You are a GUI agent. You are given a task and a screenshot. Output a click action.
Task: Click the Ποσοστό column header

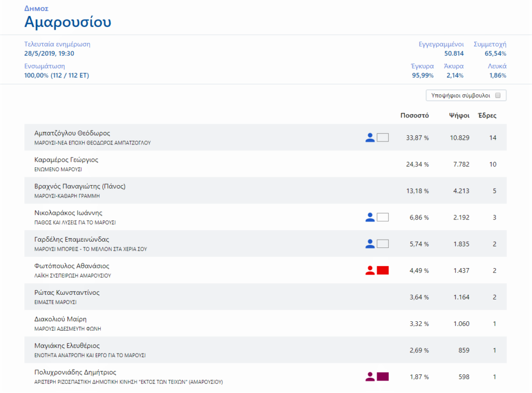coord(414,115)
